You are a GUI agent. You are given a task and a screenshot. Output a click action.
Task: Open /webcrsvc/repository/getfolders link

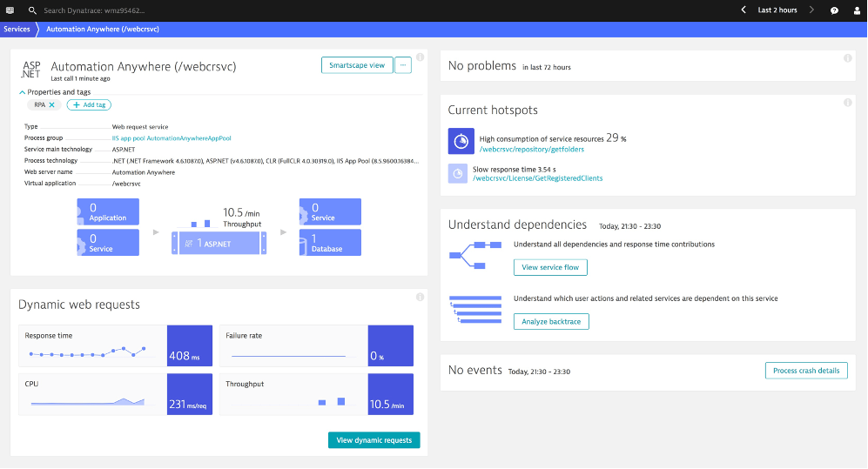[531, 150]
